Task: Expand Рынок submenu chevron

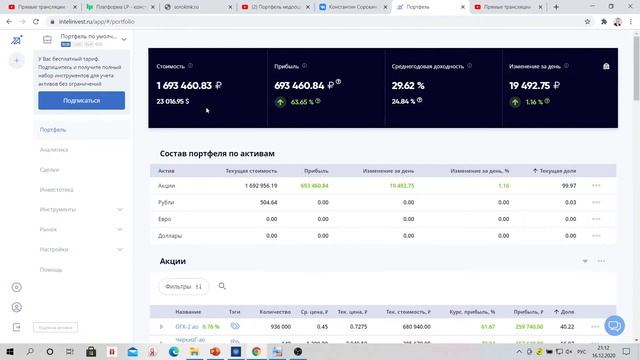Action: click(x=120, y=229)
